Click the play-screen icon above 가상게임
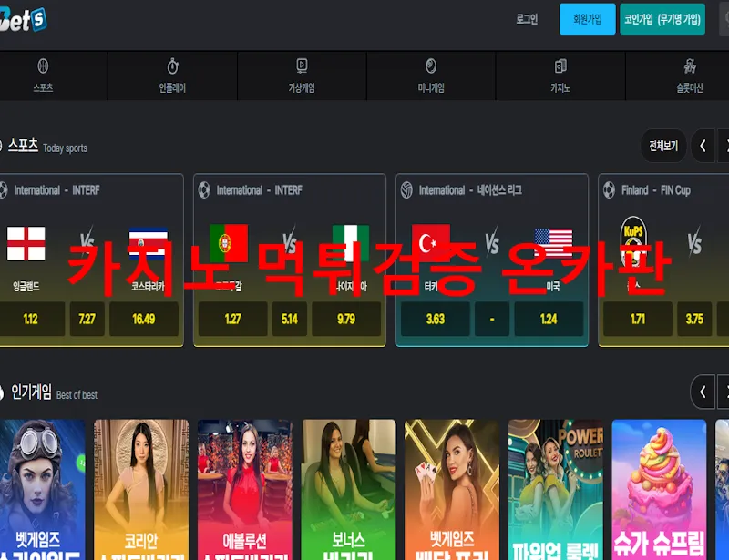The width and height of the screenshot is (729, 560). click(x=302, y=66)
